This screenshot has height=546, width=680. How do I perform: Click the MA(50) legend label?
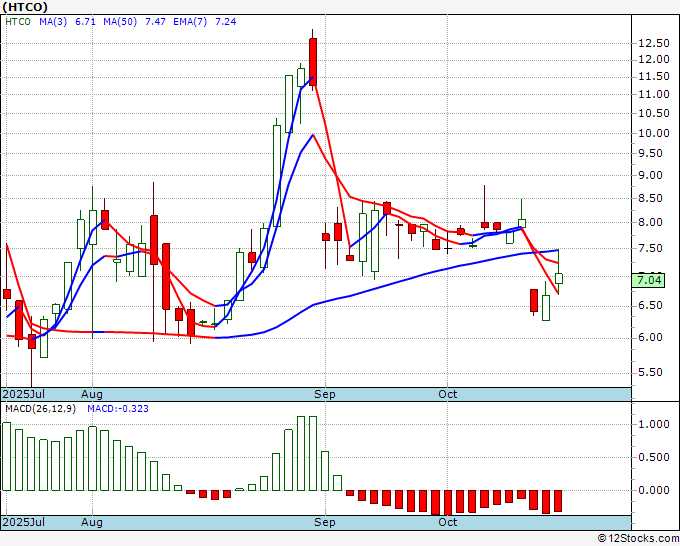click(120, 22)
